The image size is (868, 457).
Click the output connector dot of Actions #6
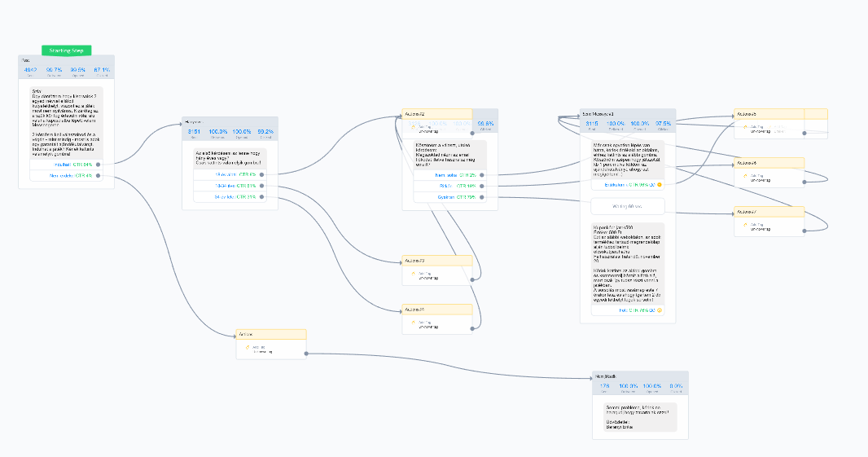(x=804, y=182)
